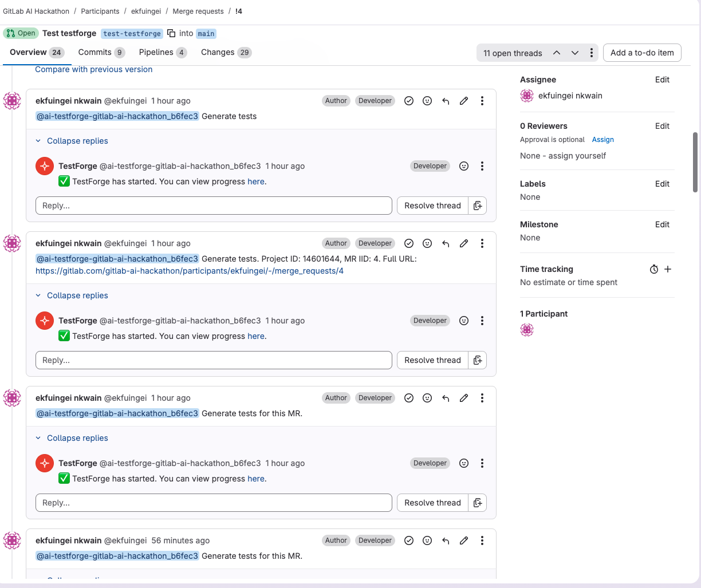Open Commits tab
The width and height of the screenshot is (701, 588).
[x=101, y=52]
